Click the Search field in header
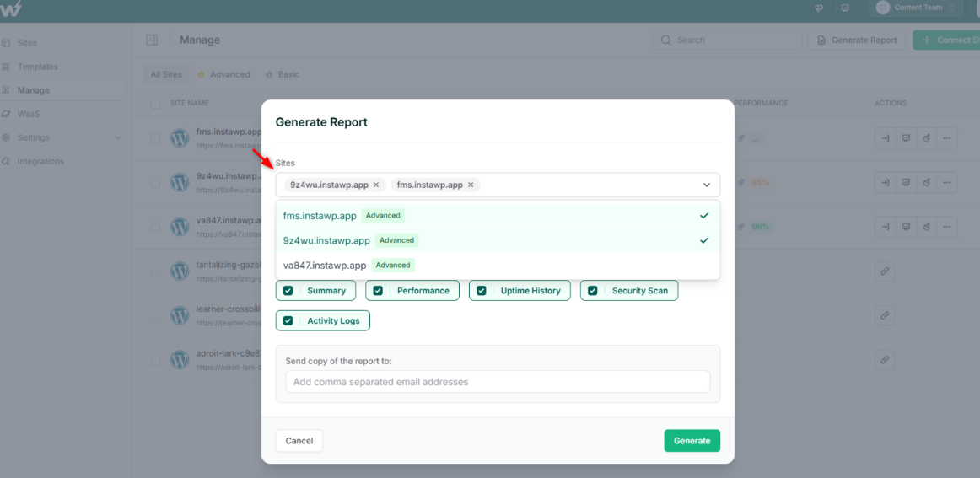Screen dimensions: 980x478 (x=728, y=40)
